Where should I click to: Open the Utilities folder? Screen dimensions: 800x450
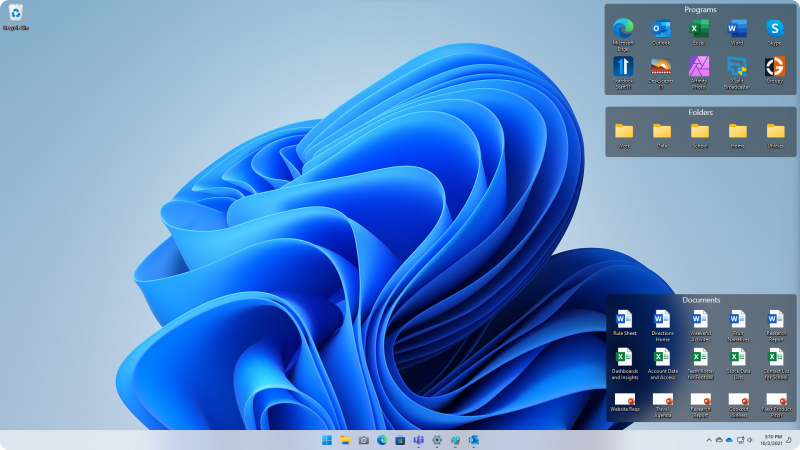click(x=775, y=131)
